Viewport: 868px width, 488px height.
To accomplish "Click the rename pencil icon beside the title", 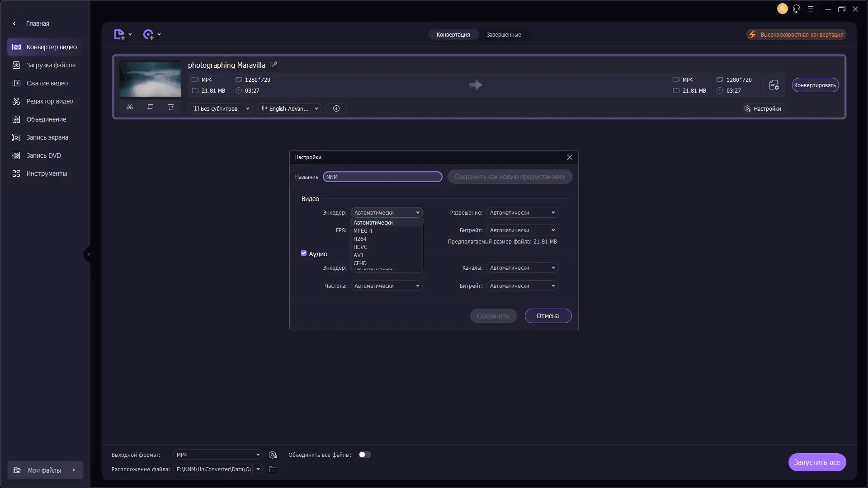I will (x=274, y=65).
